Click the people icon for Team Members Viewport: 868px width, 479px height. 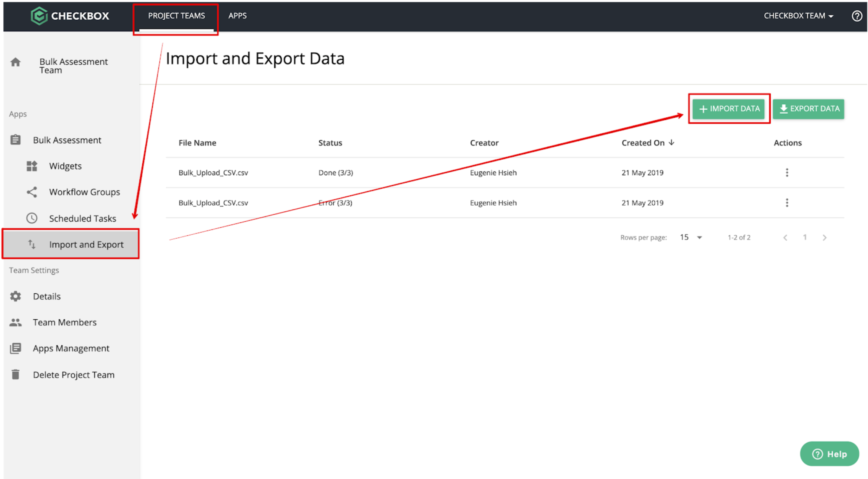click(x=15, y=322)
